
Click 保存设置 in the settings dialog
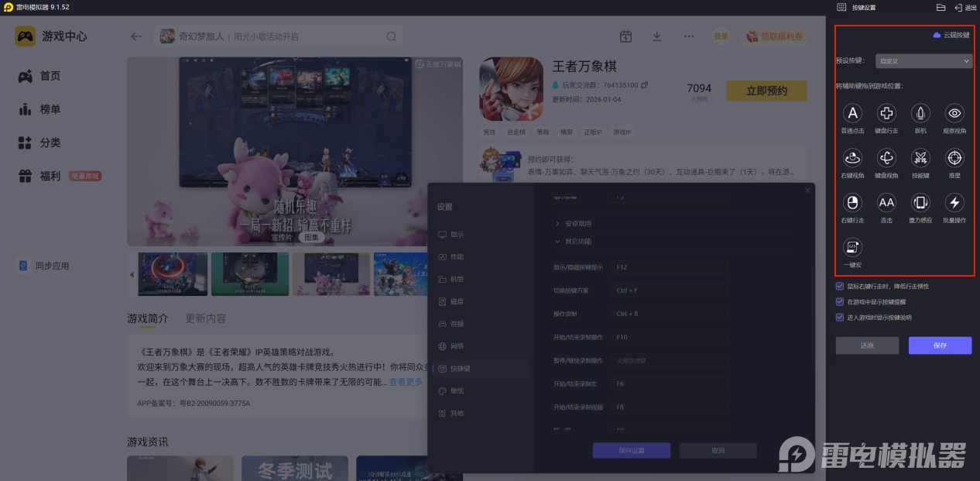(x=631, y=451)
